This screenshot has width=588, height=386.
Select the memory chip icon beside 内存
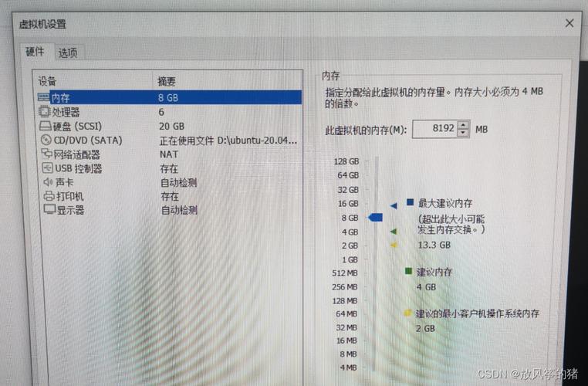coord(43,97)
